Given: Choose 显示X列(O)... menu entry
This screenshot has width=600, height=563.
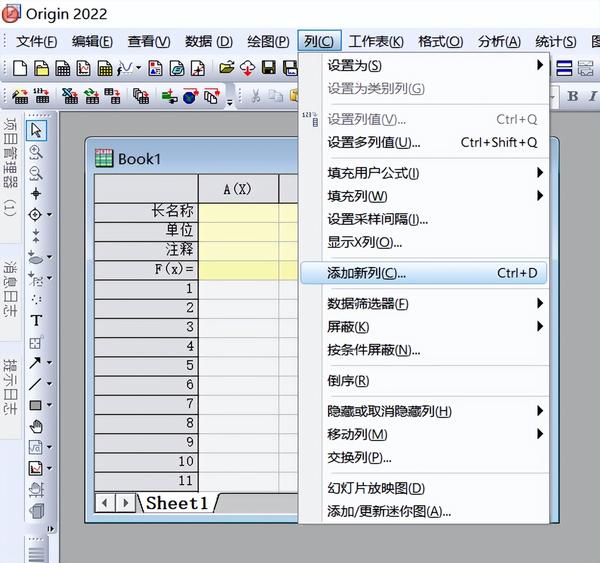Looking at the screenshot, I should point(424,242).
